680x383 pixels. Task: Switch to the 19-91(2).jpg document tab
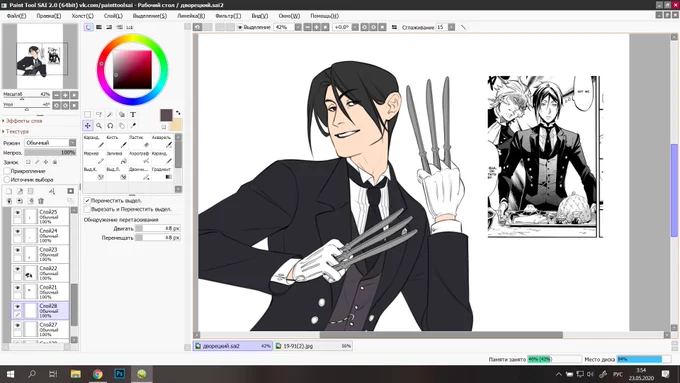pyautogui.click(x=314, y=346)
